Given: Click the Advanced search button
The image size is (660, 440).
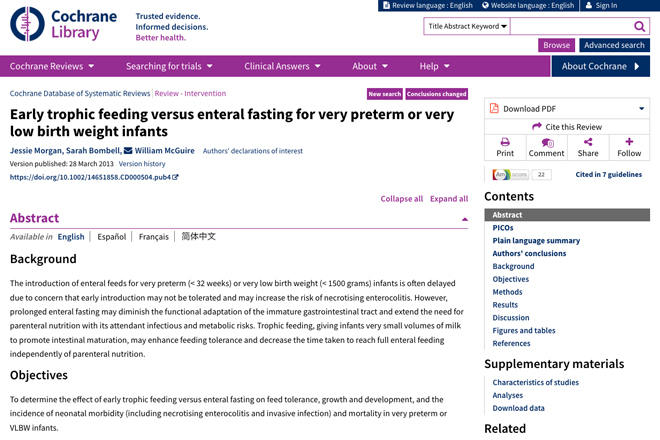Looking at the screenshot, I should coord(614,45).
